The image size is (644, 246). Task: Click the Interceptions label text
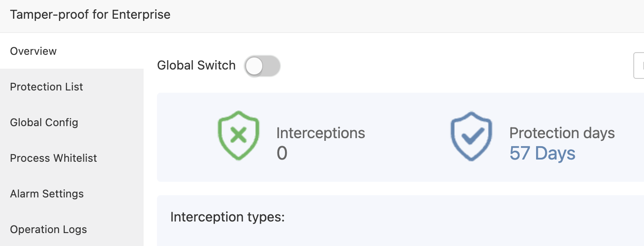321,133
